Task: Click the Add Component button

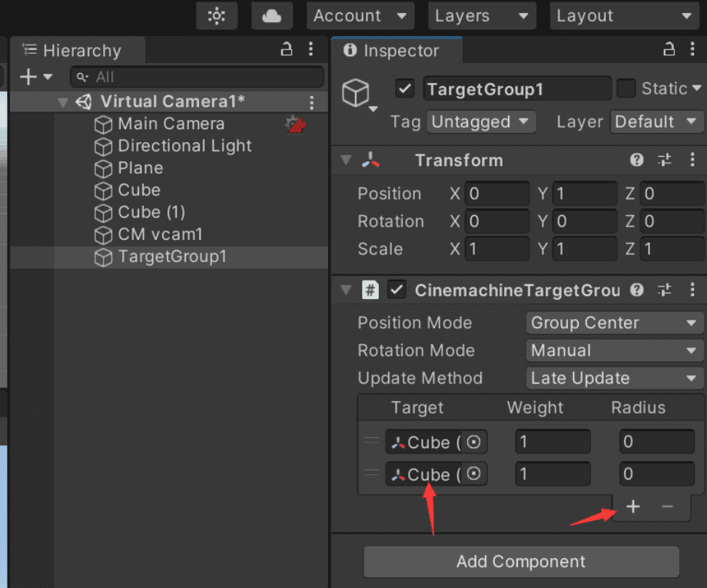Action: 521,562
